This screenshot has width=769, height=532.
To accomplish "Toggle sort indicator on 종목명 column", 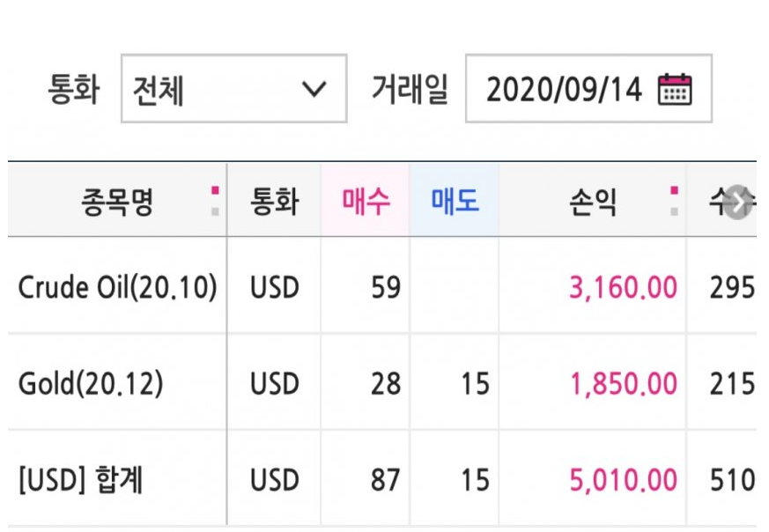I will pyautogui.click(x=215, y=201).
